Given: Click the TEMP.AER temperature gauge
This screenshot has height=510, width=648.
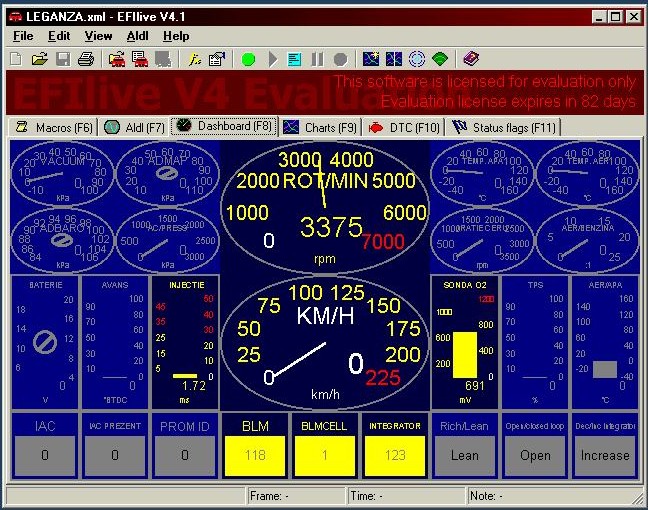Looking at the screenshot, I should (587, 174).
